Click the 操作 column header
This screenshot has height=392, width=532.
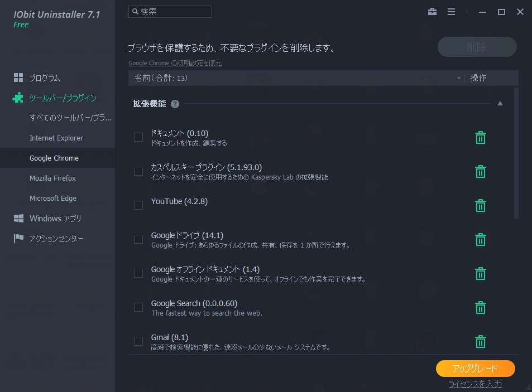[x=478, y=78]
